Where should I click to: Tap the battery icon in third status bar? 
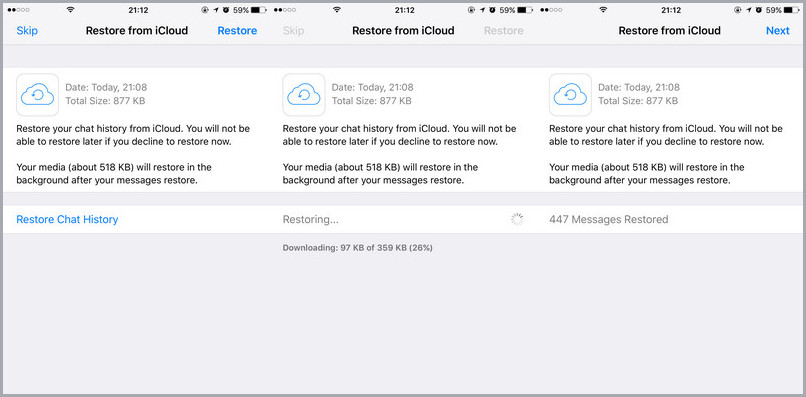pyautogui.click(x=792, y=10)
